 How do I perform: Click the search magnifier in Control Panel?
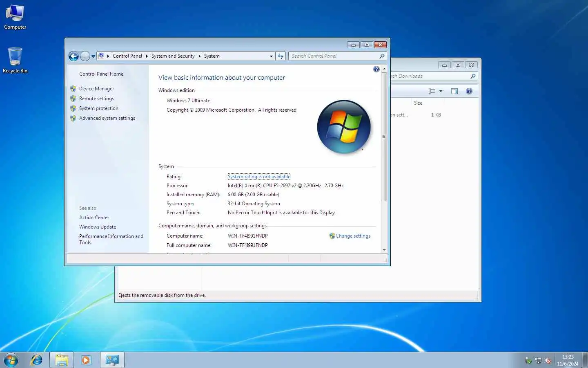pos(382,56)
